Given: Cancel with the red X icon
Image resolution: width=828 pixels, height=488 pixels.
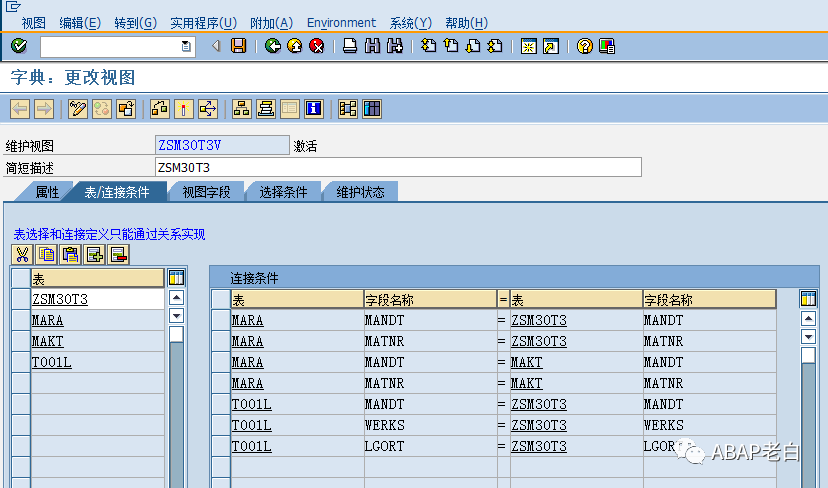Looking at the screenshot, I should click(317, 46).
